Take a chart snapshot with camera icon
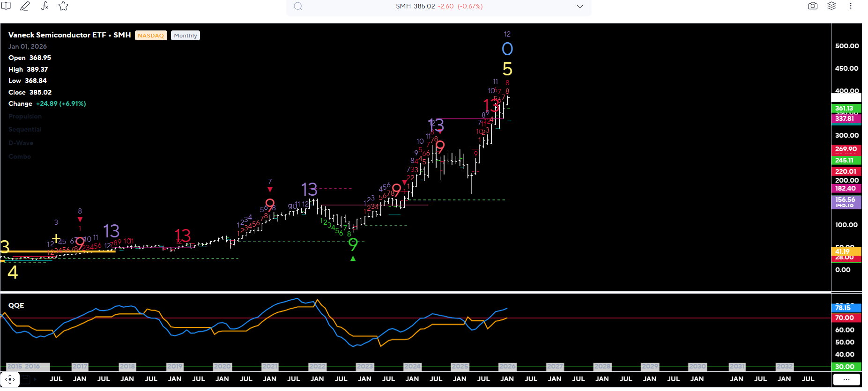The image size is (868, 391). [x=813, y=6]
